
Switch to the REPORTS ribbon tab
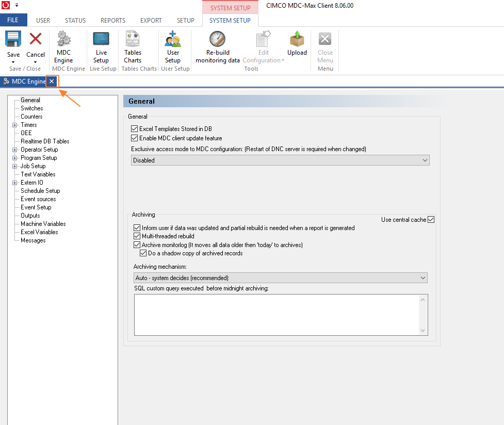(x=113, y=20)
